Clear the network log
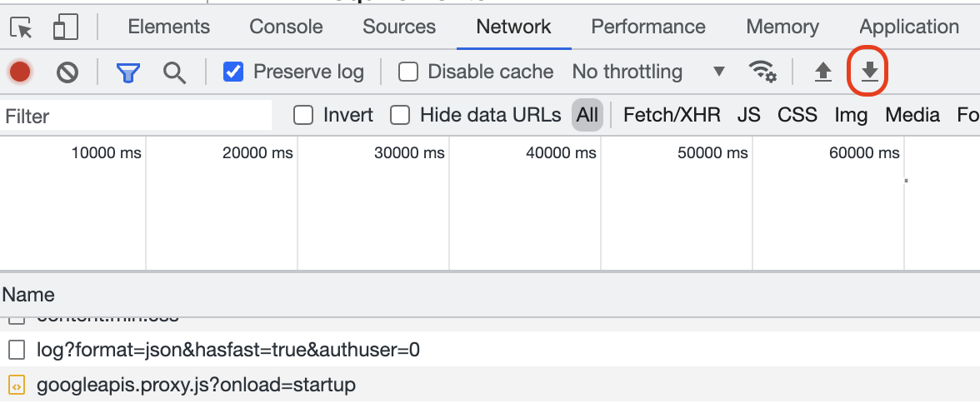The image size is (980, 408). pos(67,72)
